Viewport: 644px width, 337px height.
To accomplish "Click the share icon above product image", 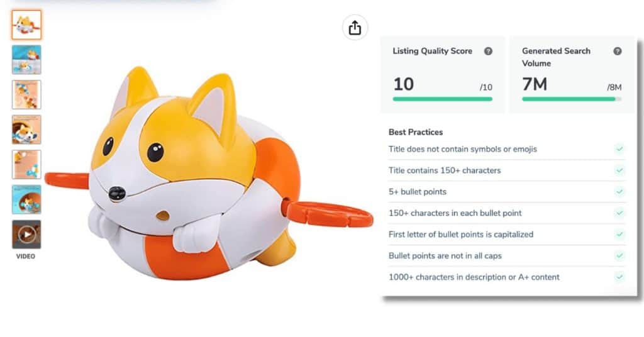I will point(355,28).
